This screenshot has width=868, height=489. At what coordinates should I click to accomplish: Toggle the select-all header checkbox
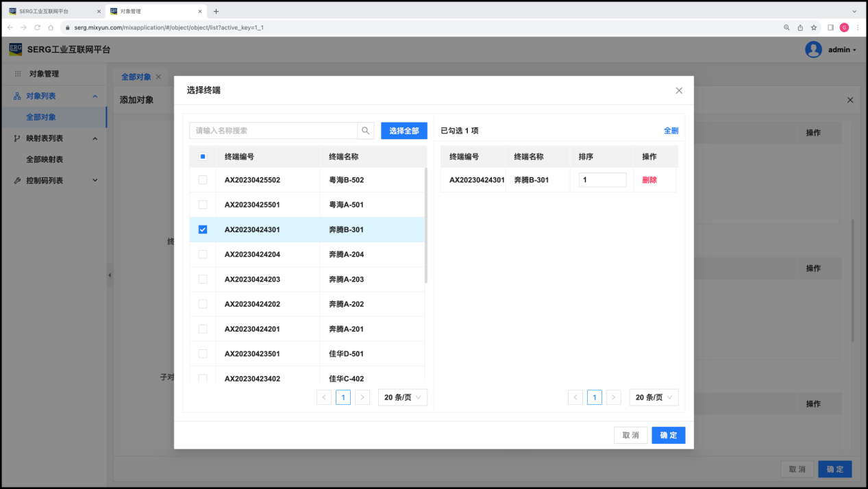point(203,157)
